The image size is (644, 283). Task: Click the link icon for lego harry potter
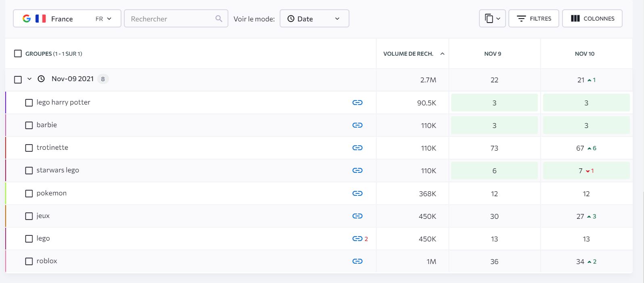(x=357, y=103)
